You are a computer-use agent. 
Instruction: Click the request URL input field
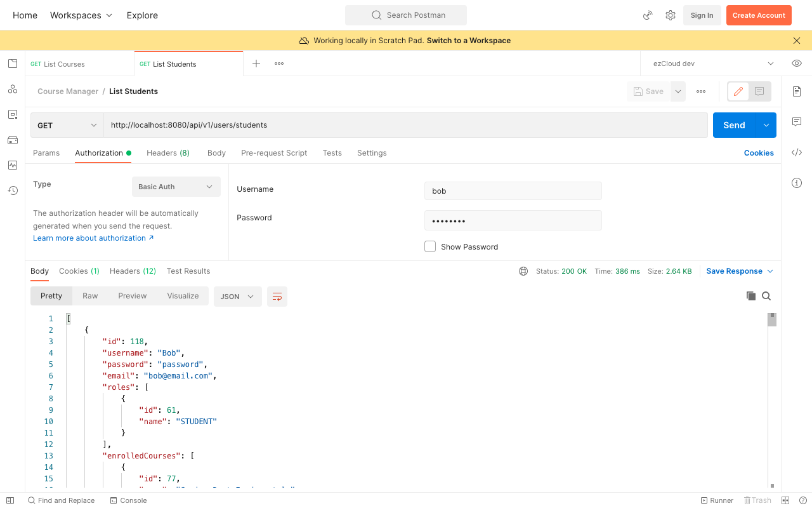pos(406,125)
